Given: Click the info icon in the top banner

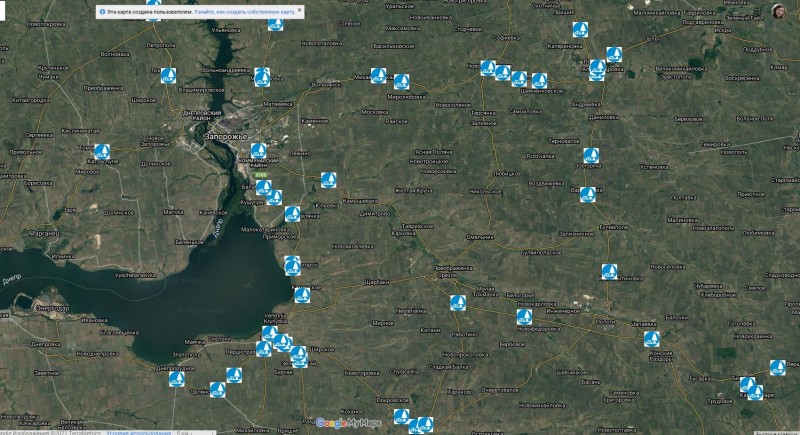Looking at the screenshot, I should pyautogui.click(x=102, y=11).
